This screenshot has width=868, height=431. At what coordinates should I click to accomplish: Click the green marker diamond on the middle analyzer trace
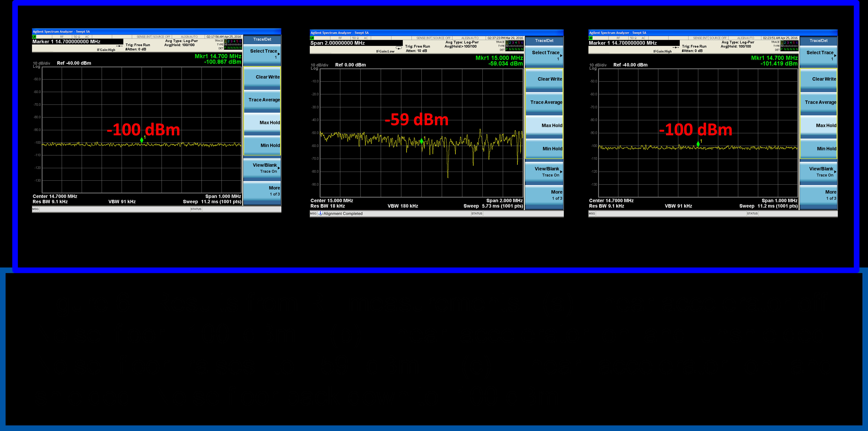pos(422,141)
